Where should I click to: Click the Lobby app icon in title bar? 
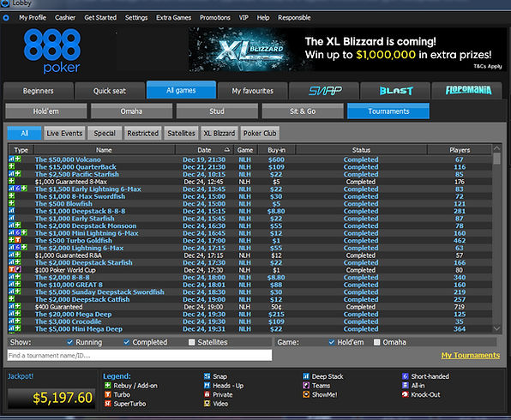[x=5, y=3]
